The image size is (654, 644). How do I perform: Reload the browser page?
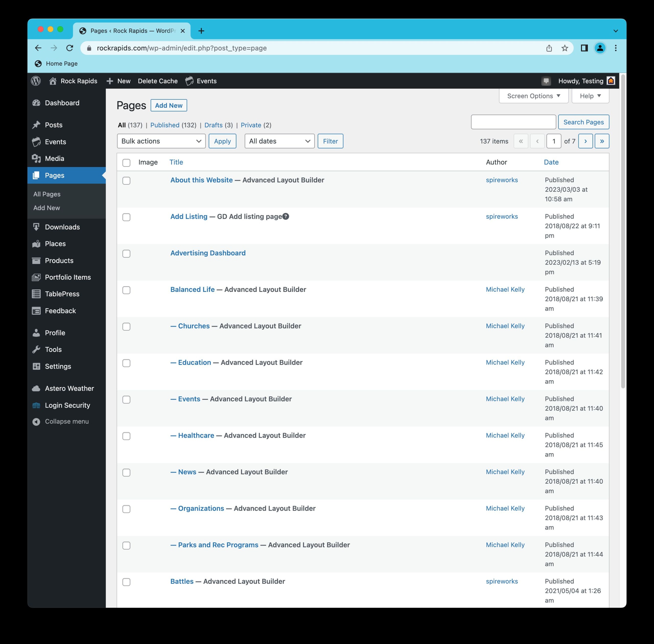pos(70,48)
